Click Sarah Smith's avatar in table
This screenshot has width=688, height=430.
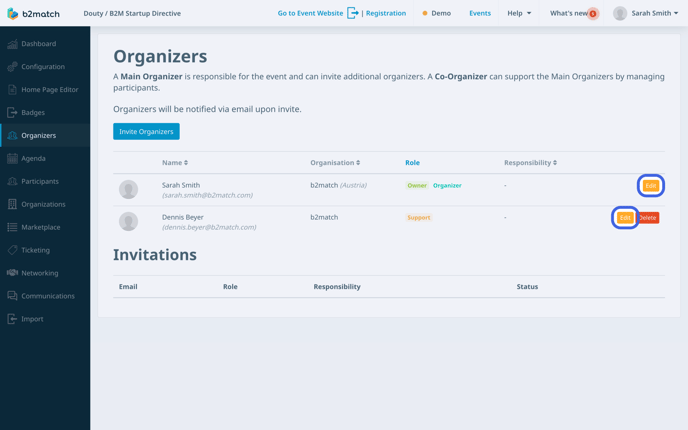[129, 190]
